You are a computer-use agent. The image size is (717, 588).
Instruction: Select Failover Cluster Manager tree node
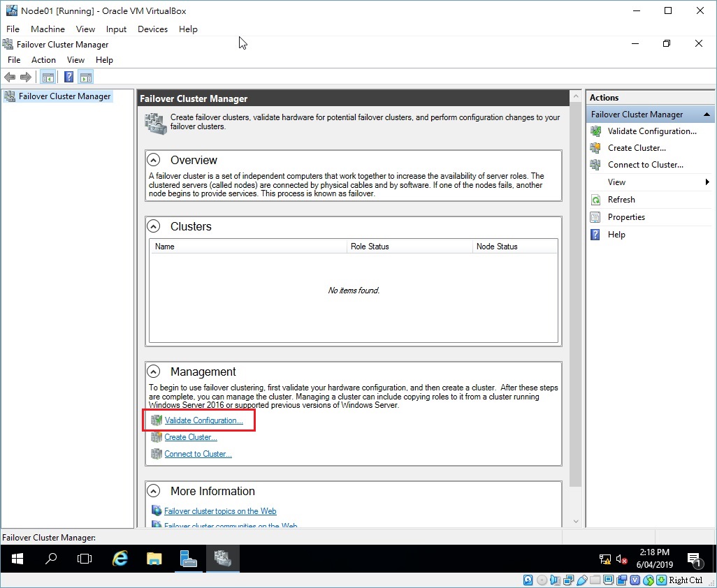(x=57, y=96)
